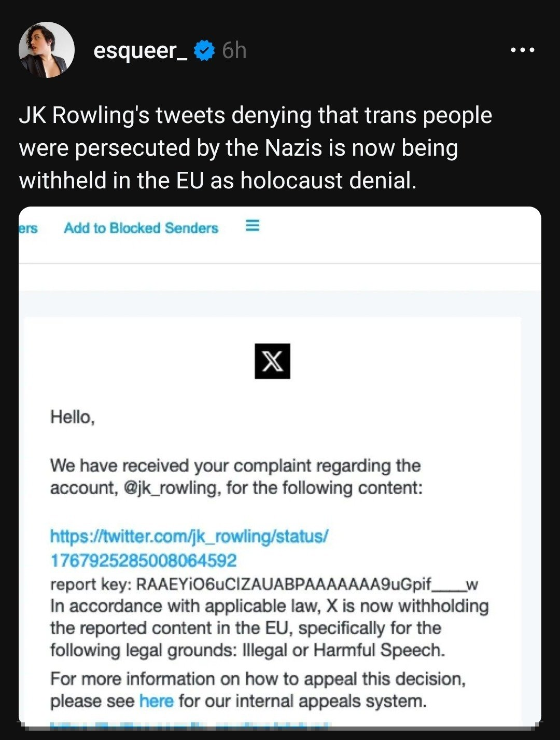Open the esqueer_ username profile link
The width and height of the screenshot is (560, 740).
point(140,51)
